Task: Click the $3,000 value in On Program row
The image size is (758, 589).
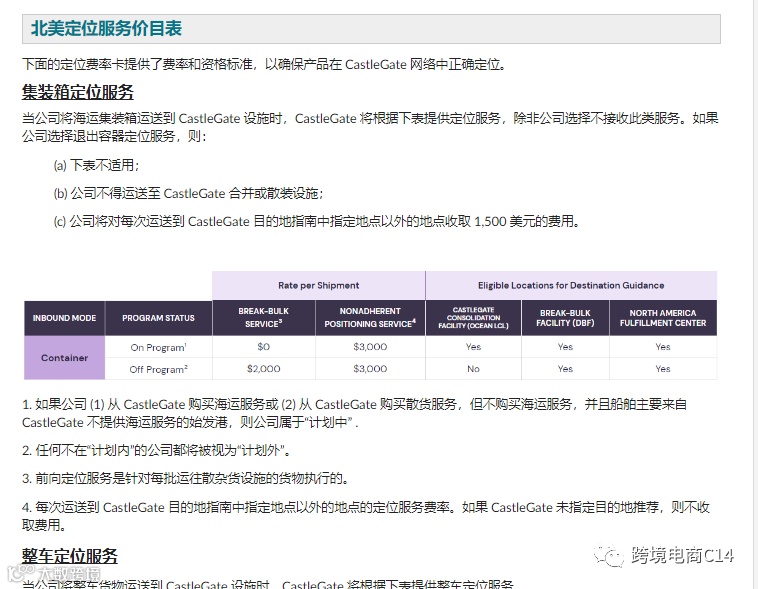Action: pos(370,347)
